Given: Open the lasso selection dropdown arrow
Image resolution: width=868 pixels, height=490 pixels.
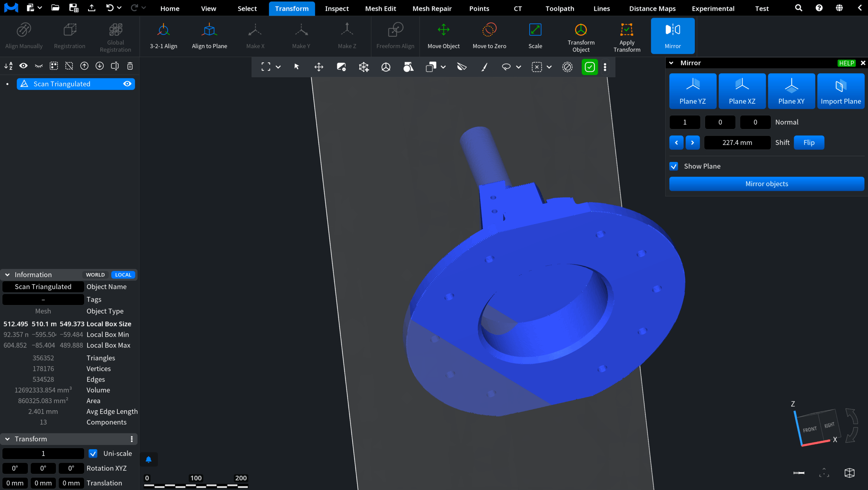Looking at the screenshot, I should point(518,67).
